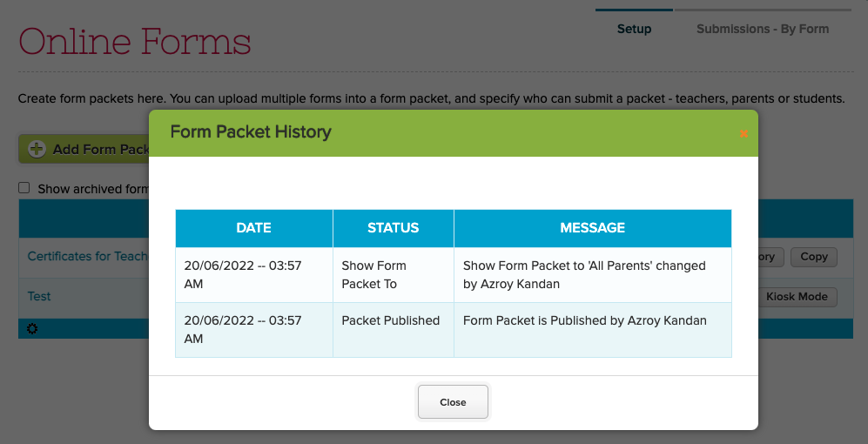The width and height of the screenshot is (868, 444).
Task: Enable the Show archived forms checkbox
Action: pos(24,188)
